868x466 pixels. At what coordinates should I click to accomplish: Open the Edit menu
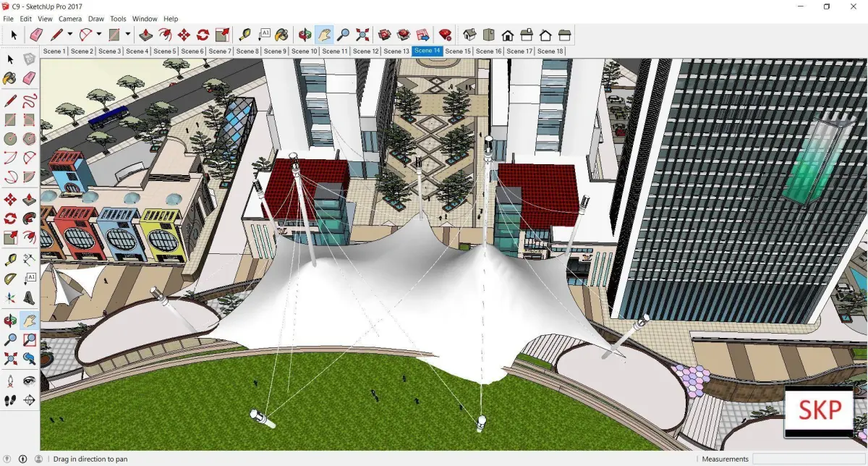tap(25, 18)
